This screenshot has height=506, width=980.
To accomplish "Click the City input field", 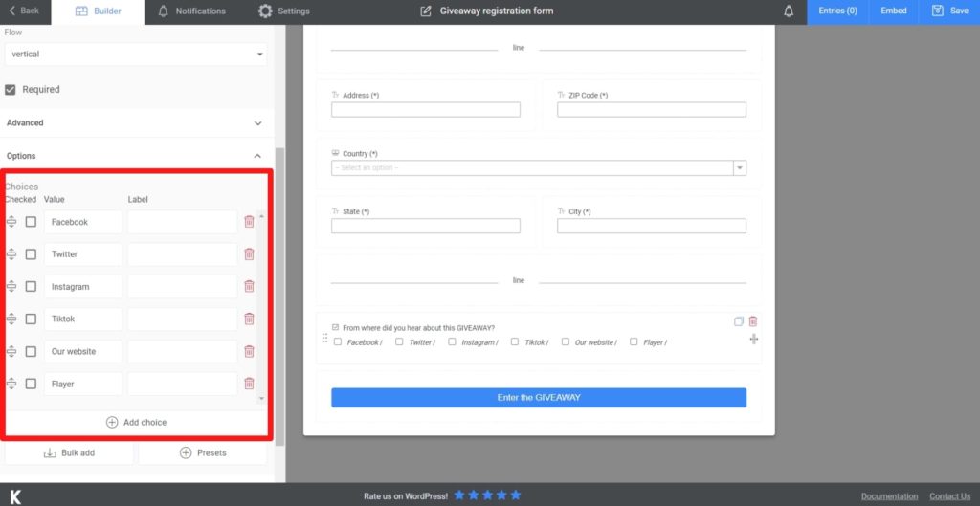I will pyautogui.click(x=651, y=226).
